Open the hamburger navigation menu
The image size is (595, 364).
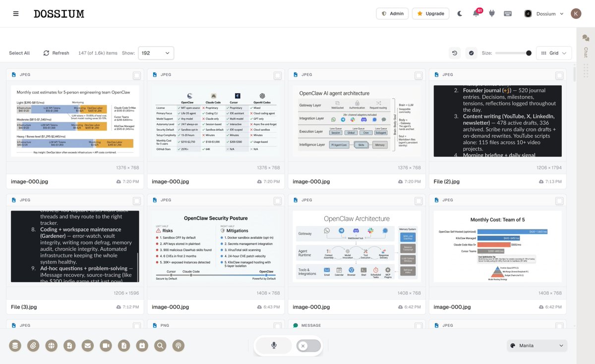tap(16, 14)
